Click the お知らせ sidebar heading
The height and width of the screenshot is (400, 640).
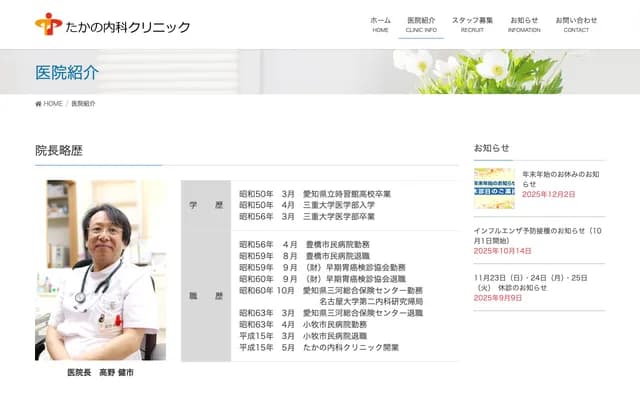(x=491, y=148)
